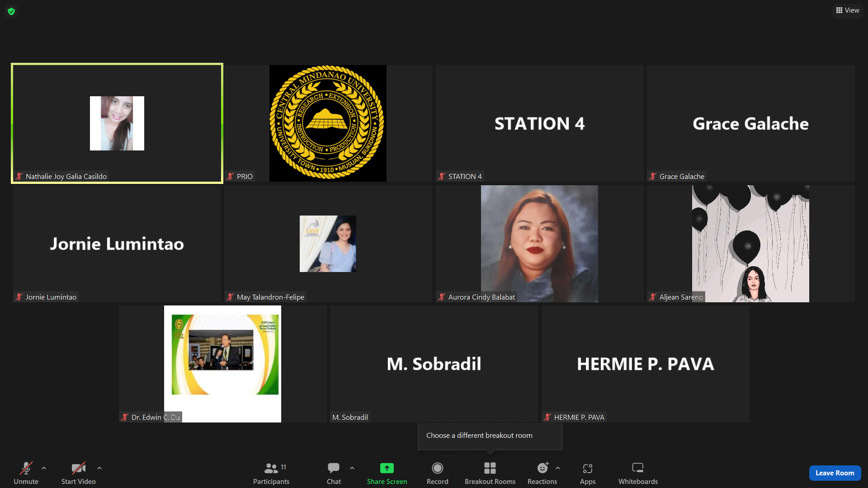Open the Apps panel
868x488 pixels.
(x=587, y=473)
